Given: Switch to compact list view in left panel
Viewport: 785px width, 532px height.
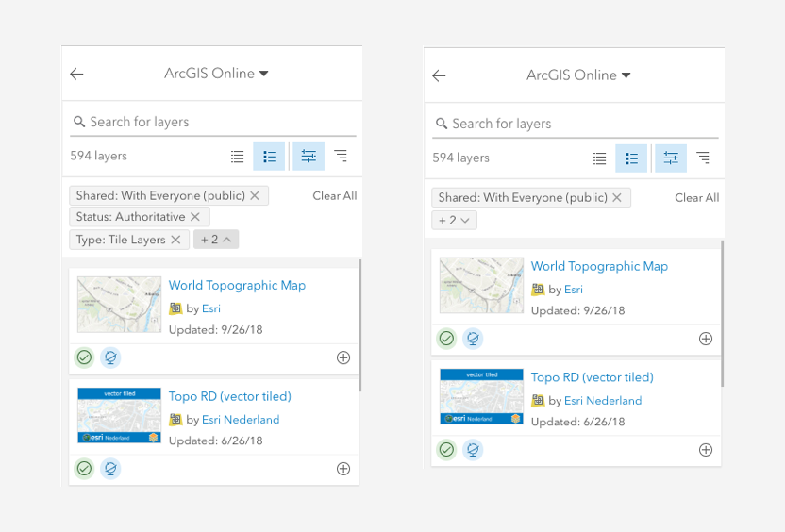Looking at the screenshot, I should [238, 157].
